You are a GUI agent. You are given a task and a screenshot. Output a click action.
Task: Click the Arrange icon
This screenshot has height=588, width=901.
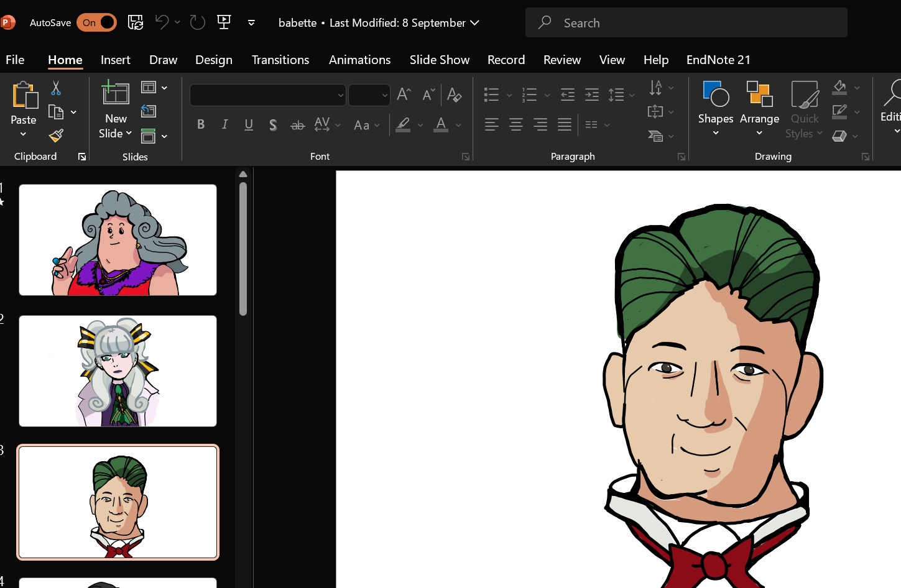[x=759, y=94]
